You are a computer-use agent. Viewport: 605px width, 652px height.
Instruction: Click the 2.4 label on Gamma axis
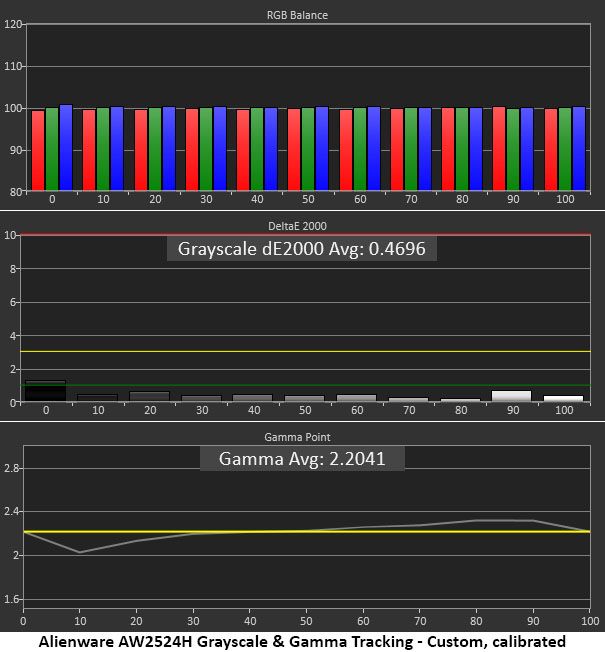pyautogui.click(x=12, y=511)
